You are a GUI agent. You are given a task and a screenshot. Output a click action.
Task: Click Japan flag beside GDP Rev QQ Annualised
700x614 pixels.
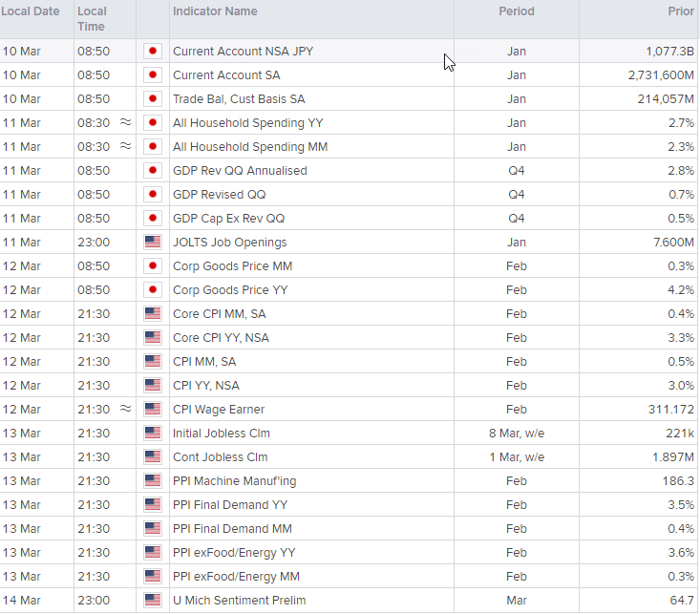pyautogui.click(x=153, y=171)
